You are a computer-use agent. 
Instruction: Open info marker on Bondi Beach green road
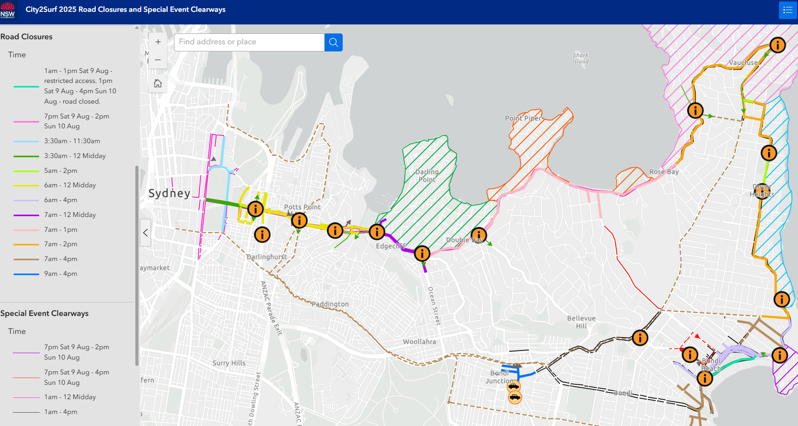point(705,378)
